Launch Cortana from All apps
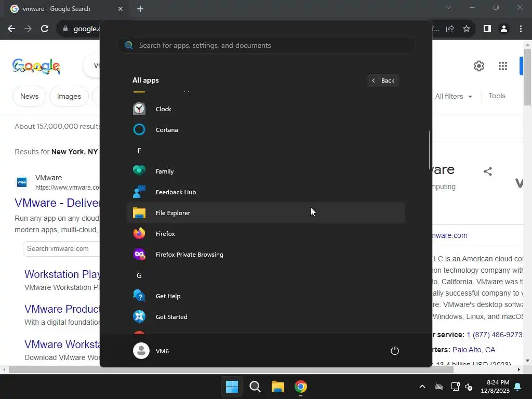 click(265, 129)
